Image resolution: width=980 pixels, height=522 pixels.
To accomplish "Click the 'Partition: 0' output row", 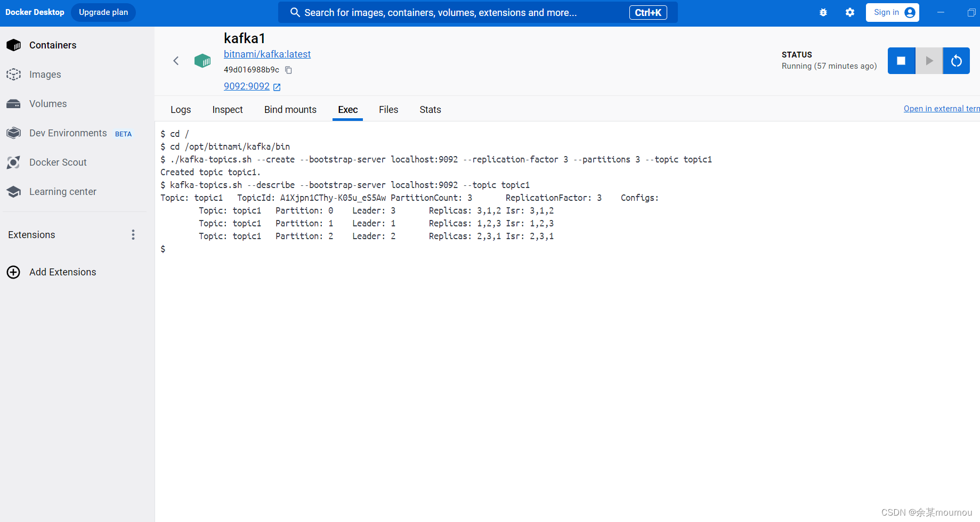I will (x=376, y=210).
